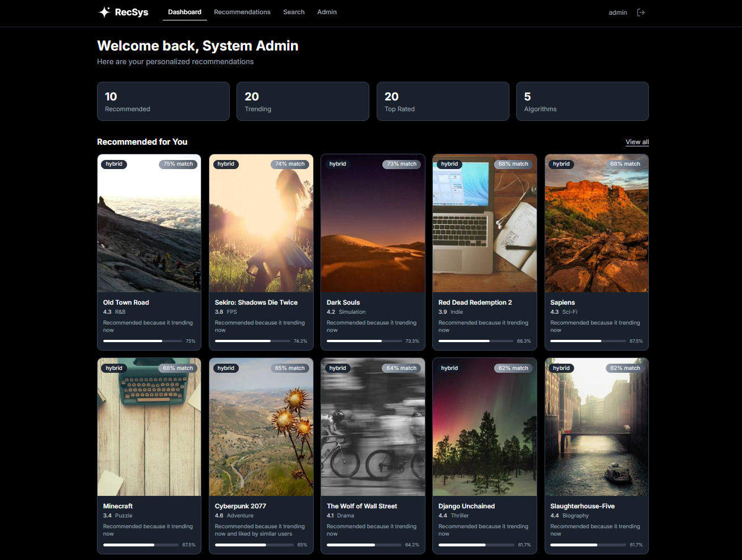Click the hybrid tag on Old Town Road card
This screenshot has width=742, height=560.
click(114, 164)
